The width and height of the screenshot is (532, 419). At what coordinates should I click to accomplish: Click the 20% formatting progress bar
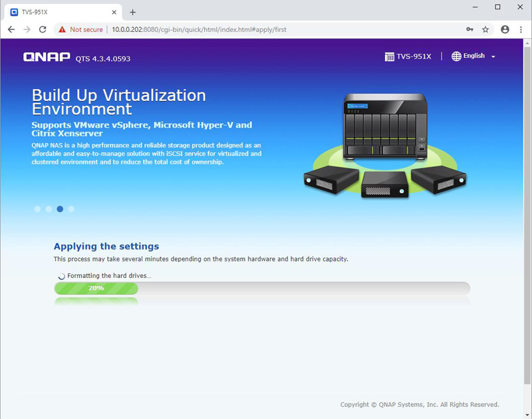(x=262, y=288)
